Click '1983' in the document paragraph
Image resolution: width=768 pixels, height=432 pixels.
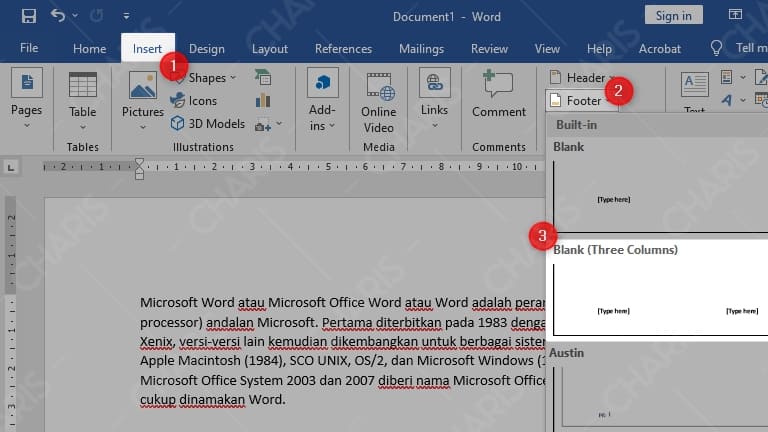(492, 322)
